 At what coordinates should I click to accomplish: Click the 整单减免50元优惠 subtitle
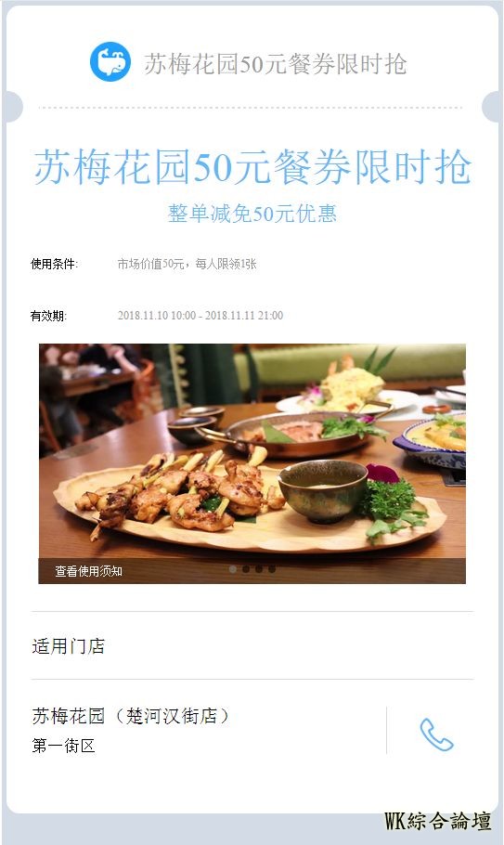[252, 214]
